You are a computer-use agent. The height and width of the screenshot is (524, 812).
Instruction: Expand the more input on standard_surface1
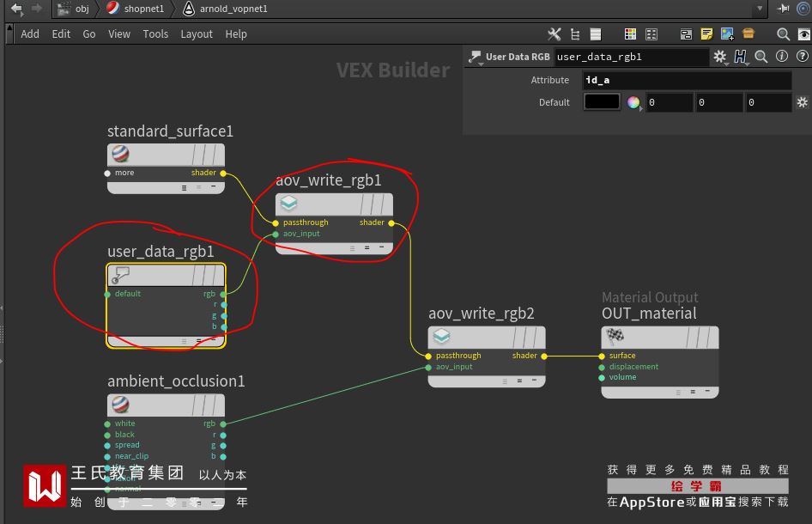tap(107, 174)
